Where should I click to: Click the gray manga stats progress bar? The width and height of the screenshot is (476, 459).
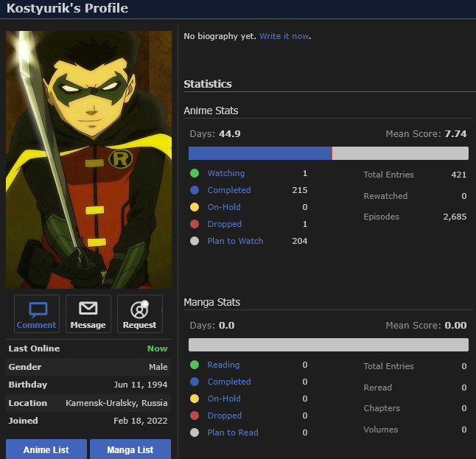tap(328, 345)
